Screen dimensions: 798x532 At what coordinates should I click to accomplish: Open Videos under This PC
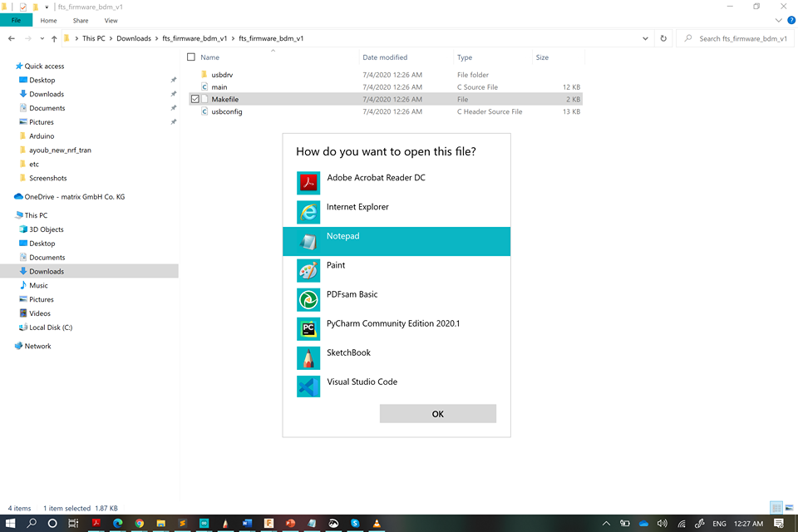point(40,313)
